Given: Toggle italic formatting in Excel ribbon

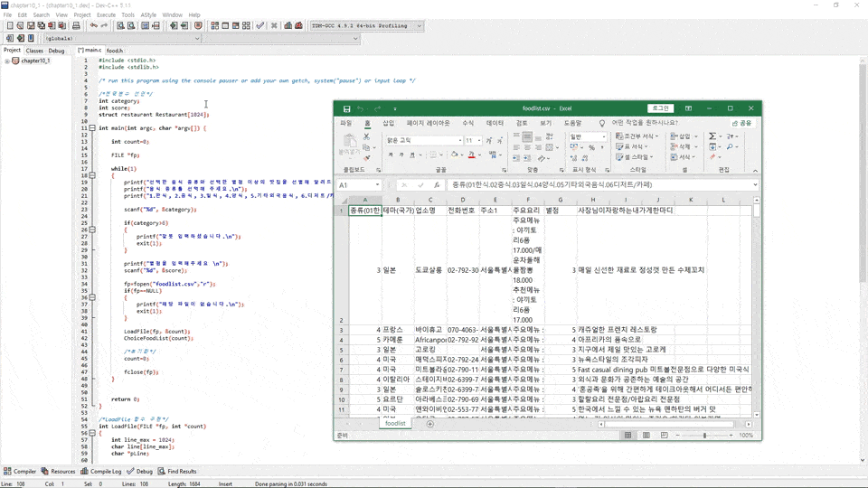Looking at the screenshot, I should pos(401,155).
